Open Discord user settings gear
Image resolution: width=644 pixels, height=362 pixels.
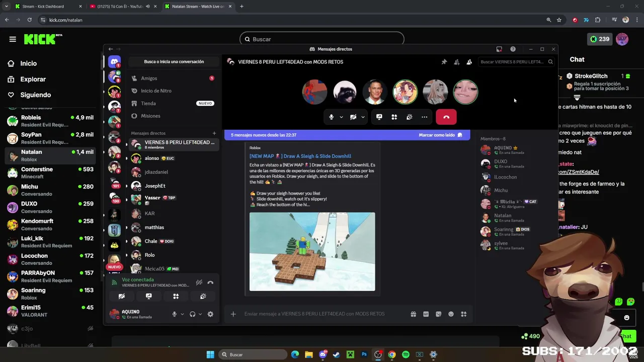210,314
